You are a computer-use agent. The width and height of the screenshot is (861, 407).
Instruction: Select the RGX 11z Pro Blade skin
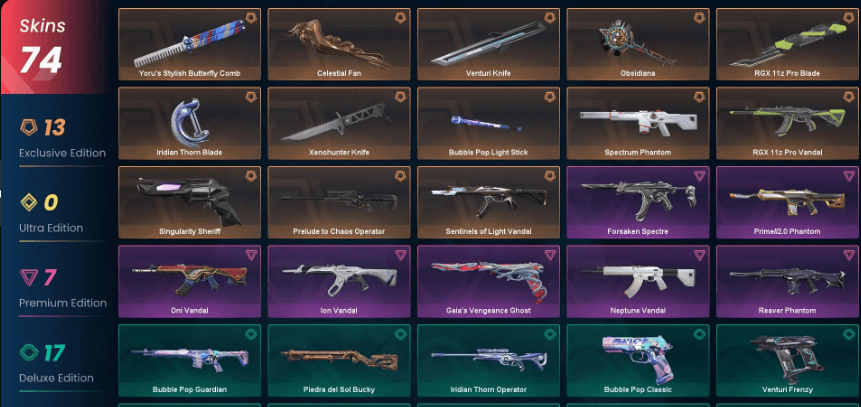click(x=787, y=44)
